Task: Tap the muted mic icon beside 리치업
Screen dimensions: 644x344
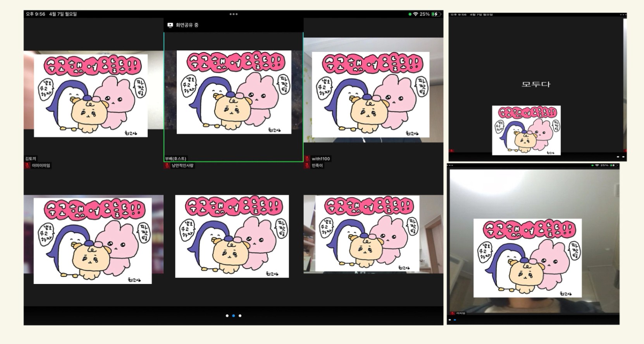Action: click(x=452, y=313)
